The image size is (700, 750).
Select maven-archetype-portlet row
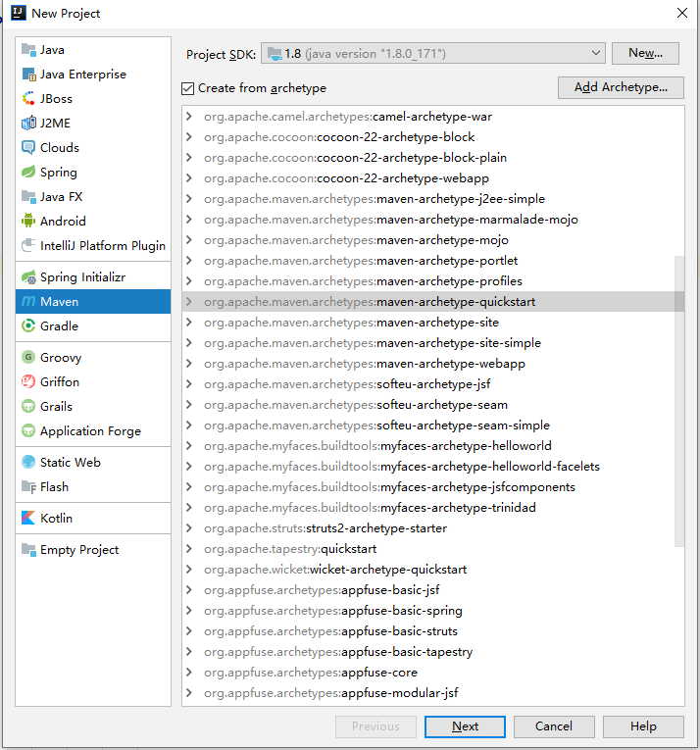point(433,261)
